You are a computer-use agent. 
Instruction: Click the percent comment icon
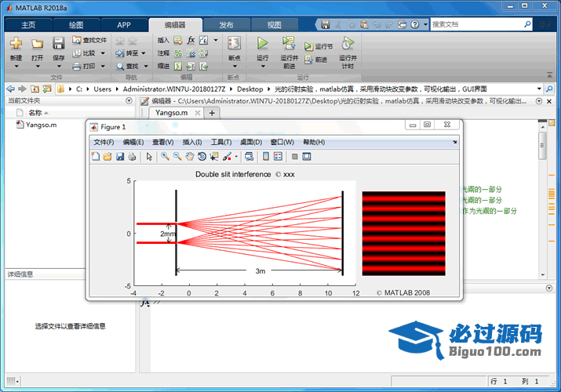point(178,53)
